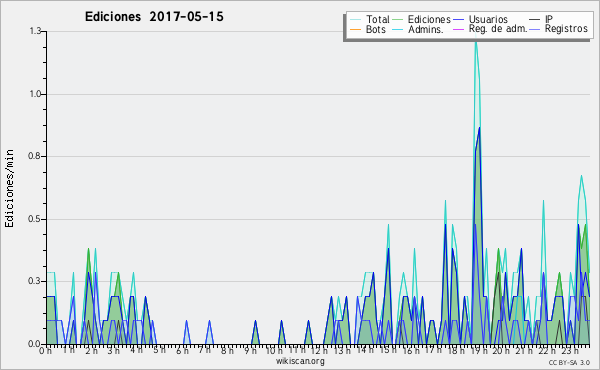Click the Bots legend color line
This screenshot has height=370, width=600.
355,29
